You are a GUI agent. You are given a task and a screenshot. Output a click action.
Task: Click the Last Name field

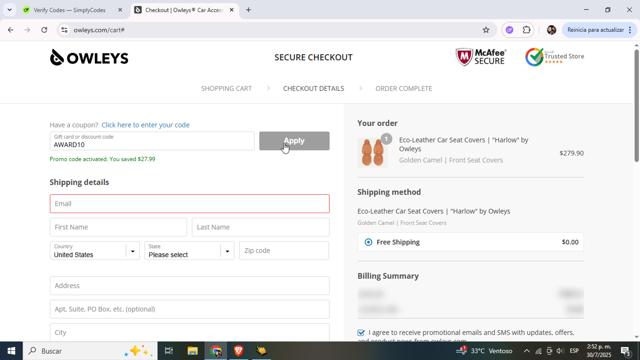click(260, 227)
